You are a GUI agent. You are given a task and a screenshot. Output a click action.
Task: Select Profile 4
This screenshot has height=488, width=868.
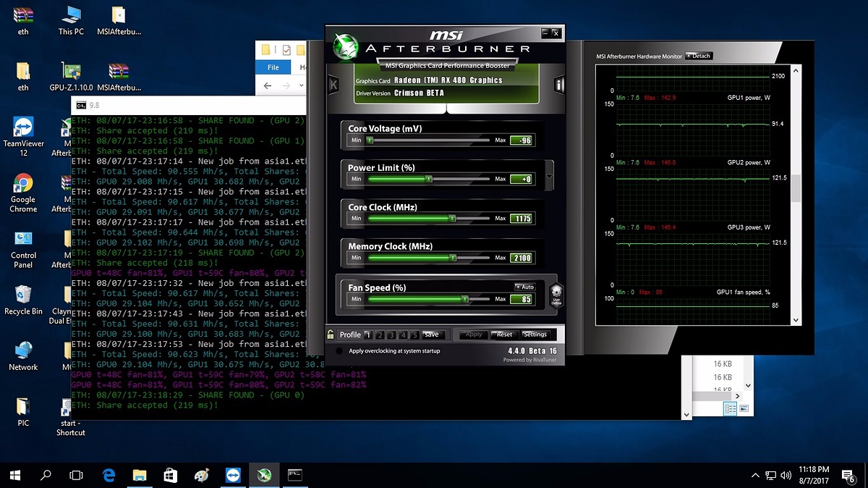click(404, 335)
